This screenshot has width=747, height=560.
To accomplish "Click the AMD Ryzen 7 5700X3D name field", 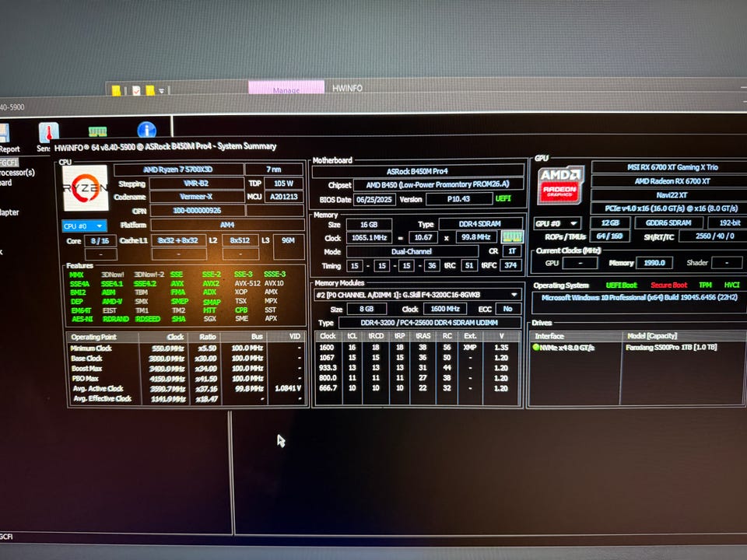I will pyautogui.click(x=178, y=170).
